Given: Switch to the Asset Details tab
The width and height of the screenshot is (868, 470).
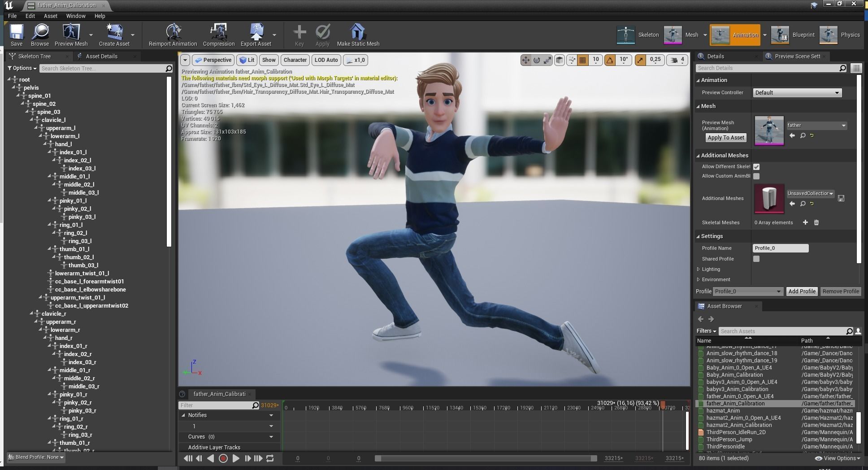Looking at the screenshot, I should click(x=101, y=56).
